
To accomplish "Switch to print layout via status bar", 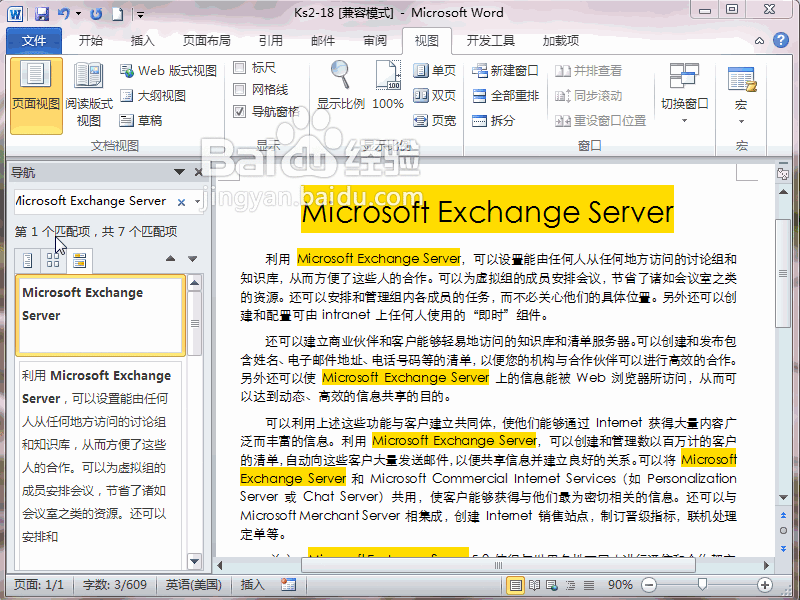I will (x=515, y=585).
